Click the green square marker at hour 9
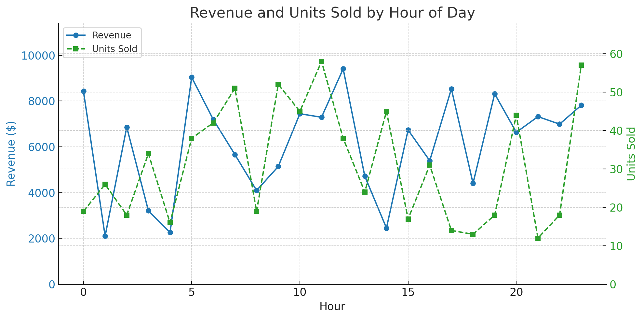Image resolution: width=644 pixels, height=319 pixels. click(x=278, y=84)
